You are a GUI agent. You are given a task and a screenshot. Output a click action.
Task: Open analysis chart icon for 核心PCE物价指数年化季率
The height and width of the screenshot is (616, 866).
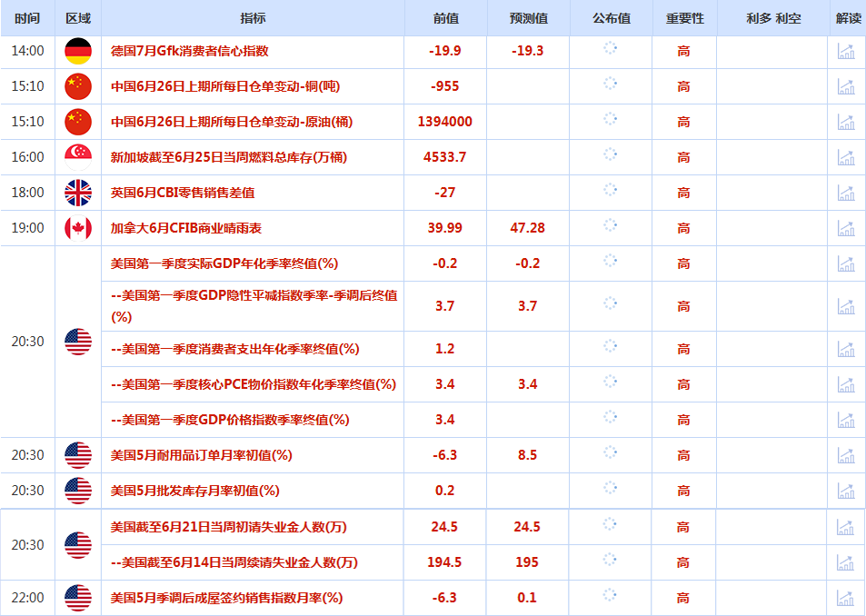[846, 384]
